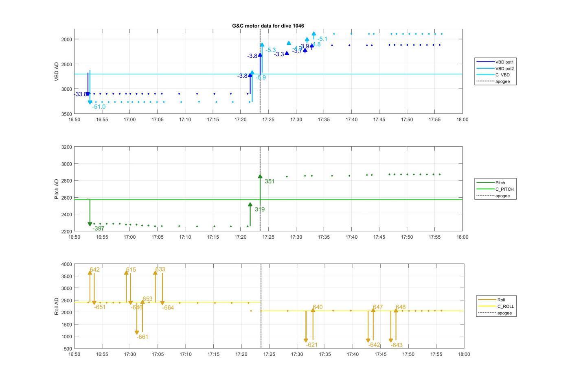The image size is (570, 392).
Task: Click the -661 roll annotation
Action: (x=142, y=337)
